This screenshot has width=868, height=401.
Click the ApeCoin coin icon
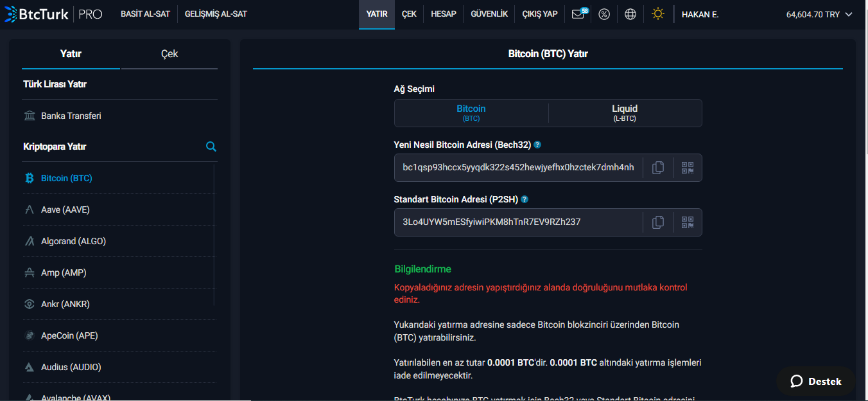coord(30,335)
